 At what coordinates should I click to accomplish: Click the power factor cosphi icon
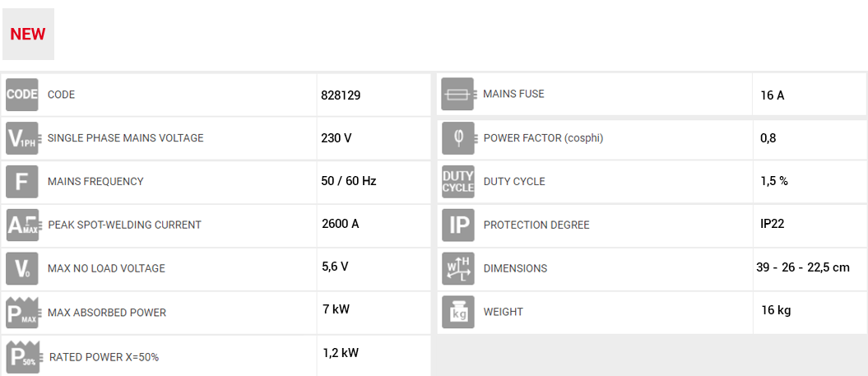(457, 138)
